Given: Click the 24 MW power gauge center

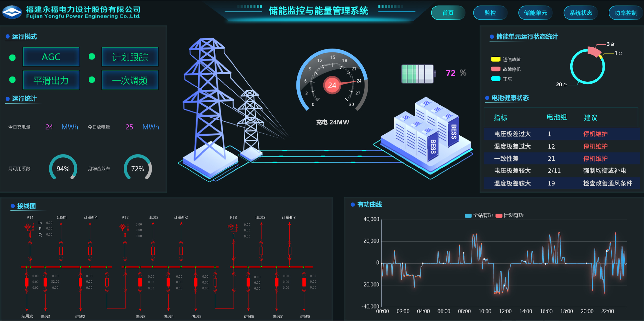Looking at the screenshot, I should click(332, 85).
